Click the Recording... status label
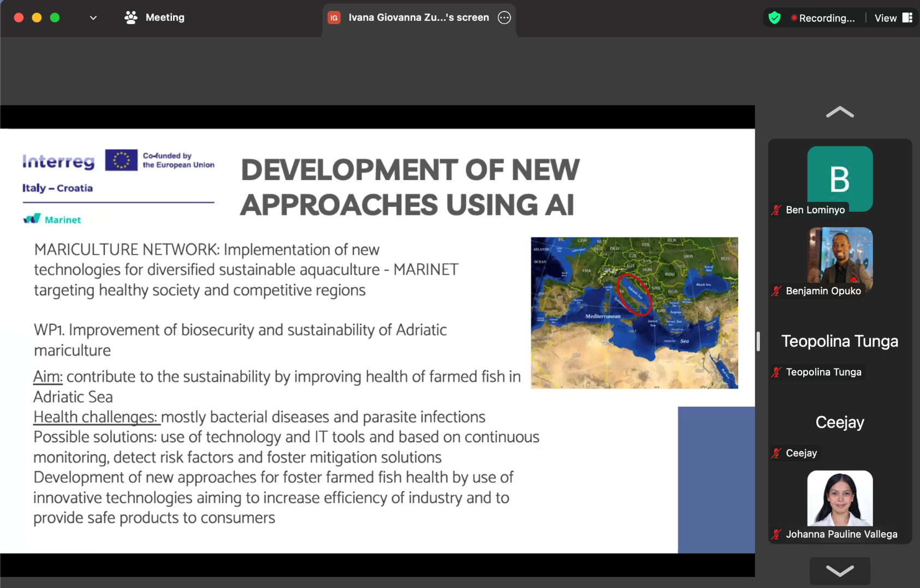The width and height of the screenshot is (920, 588). pos(827,18)
